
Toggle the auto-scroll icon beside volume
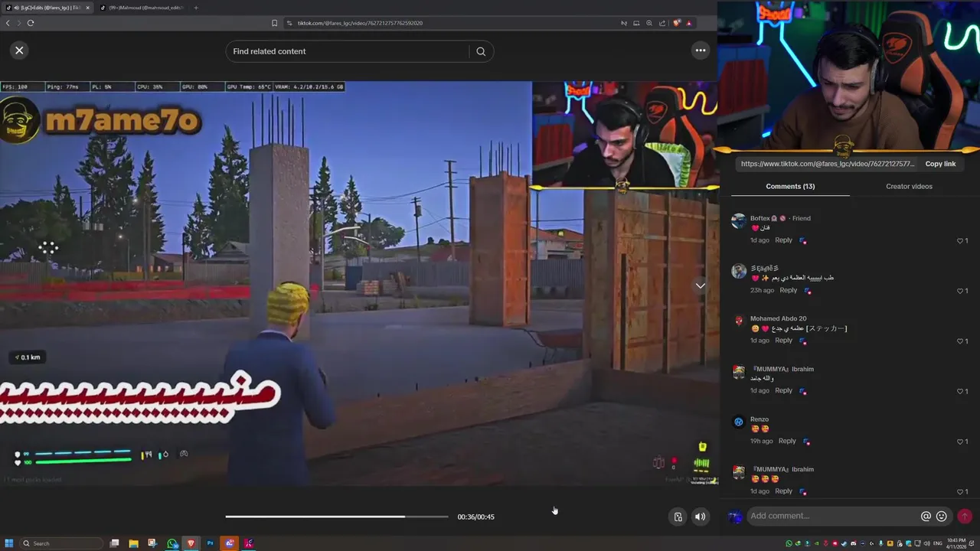(678, 517)
